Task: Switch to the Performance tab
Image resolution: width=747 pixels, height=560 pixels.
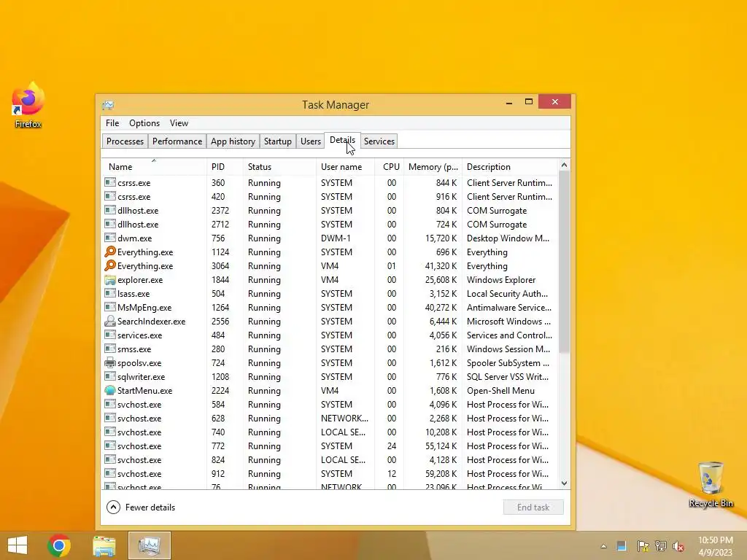Action: 177,141
